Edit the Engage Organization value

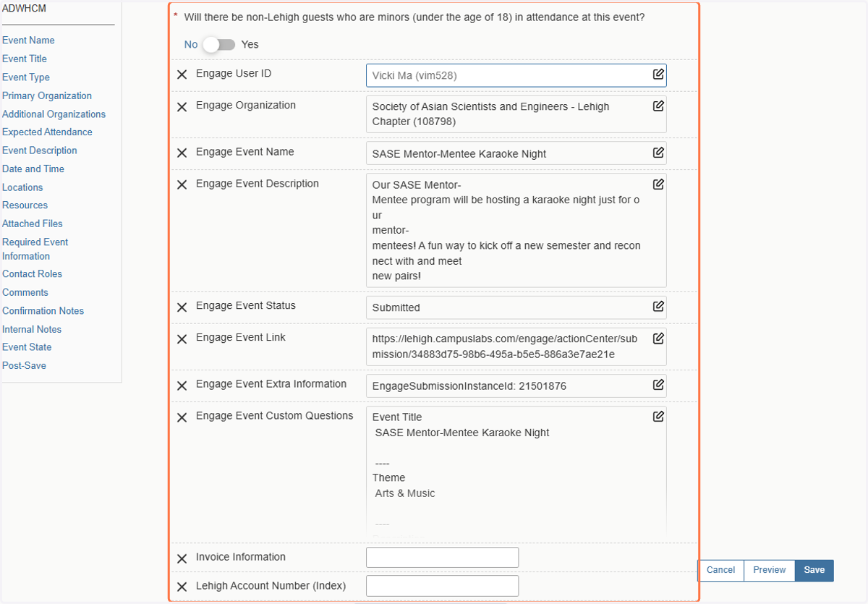[658, 106]
